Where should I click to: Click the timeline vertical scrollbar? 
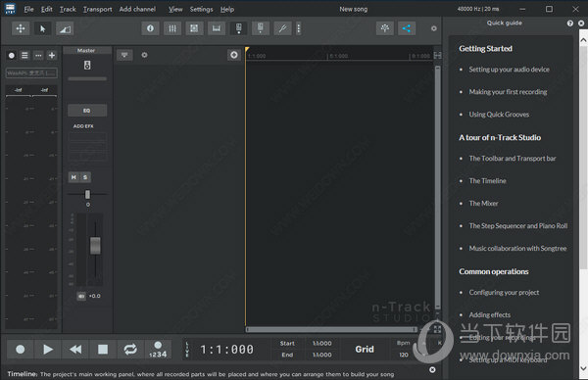tap(438, 187)
